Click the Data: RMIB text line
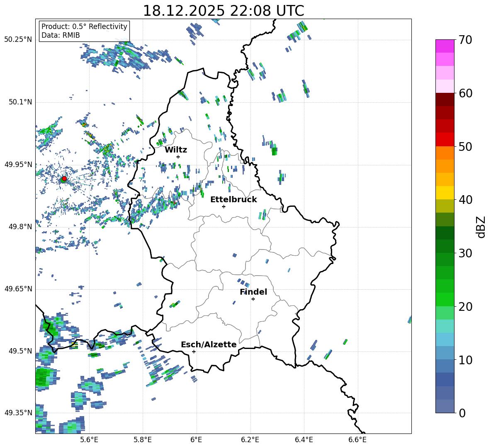This screenshot has height=448, width=491. [x=61, y=35]
